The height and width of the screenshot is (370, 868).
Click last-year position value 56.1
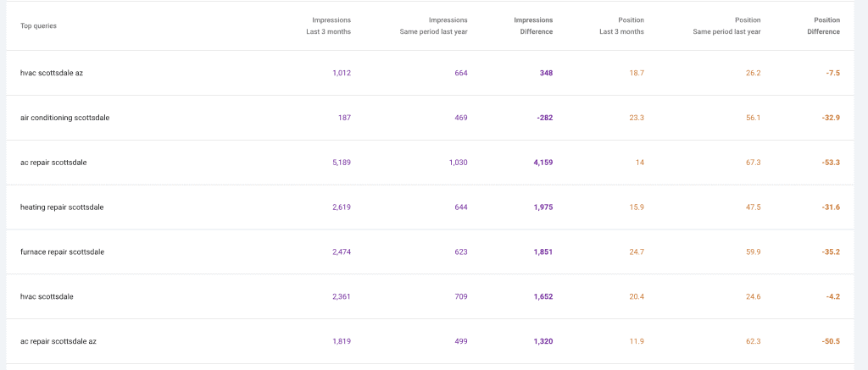pos(754,118)
